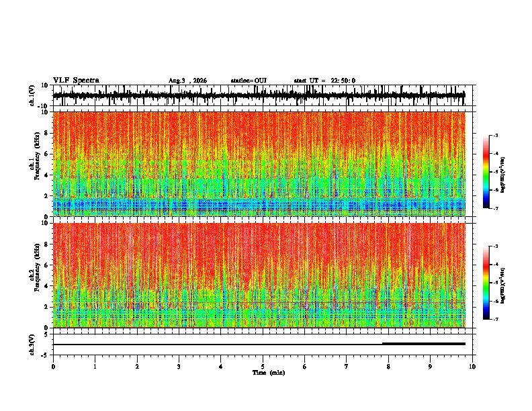The image size is (532, 411).
Task: Click time axis tick label '10'
Action: click(472, 367)
